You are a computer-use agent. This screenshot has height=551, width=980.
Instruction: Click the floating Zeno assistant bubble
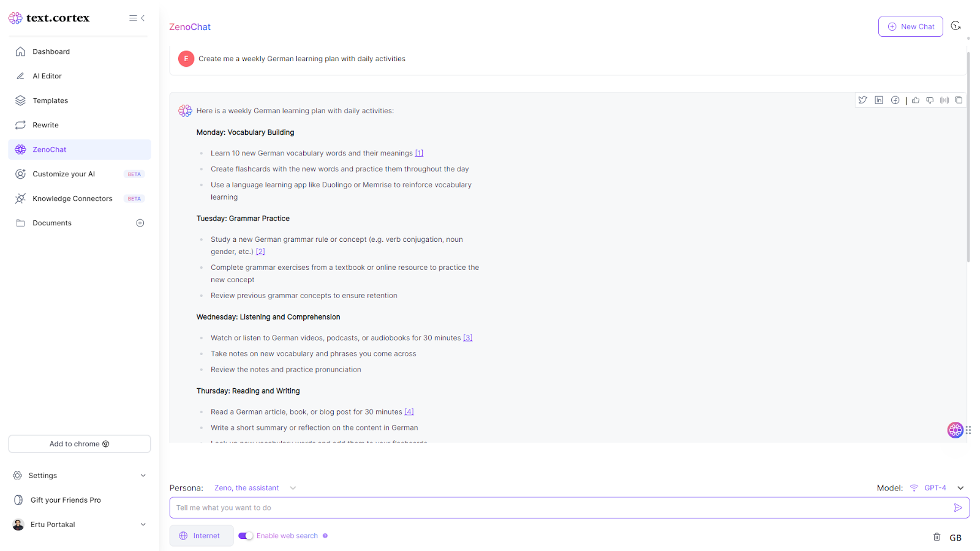pos(955,430)
